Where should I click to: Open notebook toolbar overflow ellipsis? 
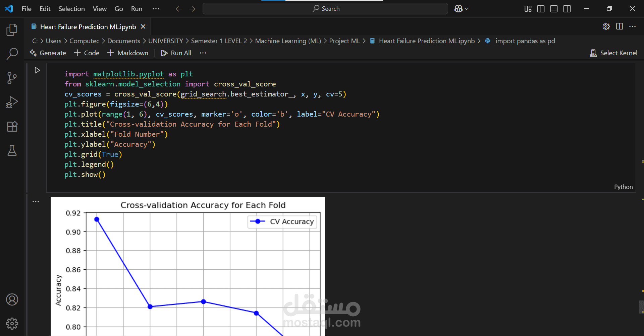pyautogui.click(x=203, y=53)
